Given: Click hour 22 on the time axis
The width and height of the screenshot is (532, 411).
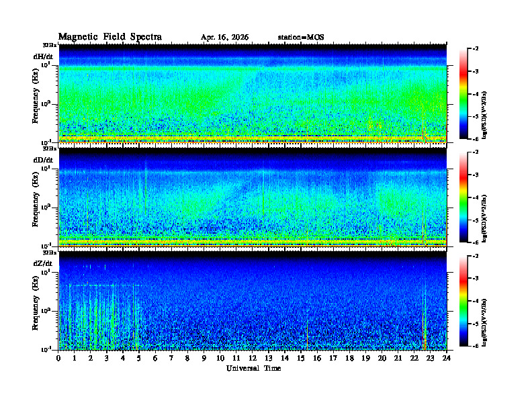Looking at the screenshot, I should (414, 359).
